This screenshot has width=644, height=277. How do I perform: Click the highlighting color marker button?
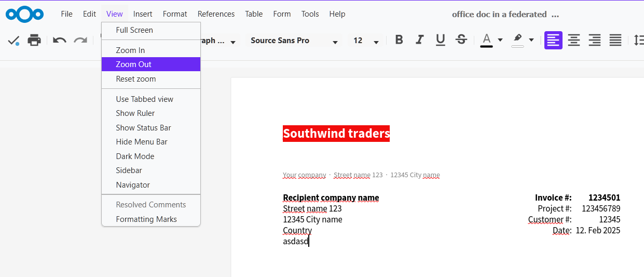tap(517, 39)
